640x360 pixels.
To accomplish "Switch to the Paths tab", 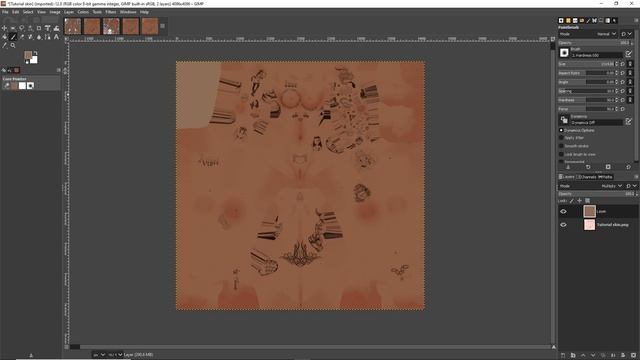I will click(x=605, y=177).
